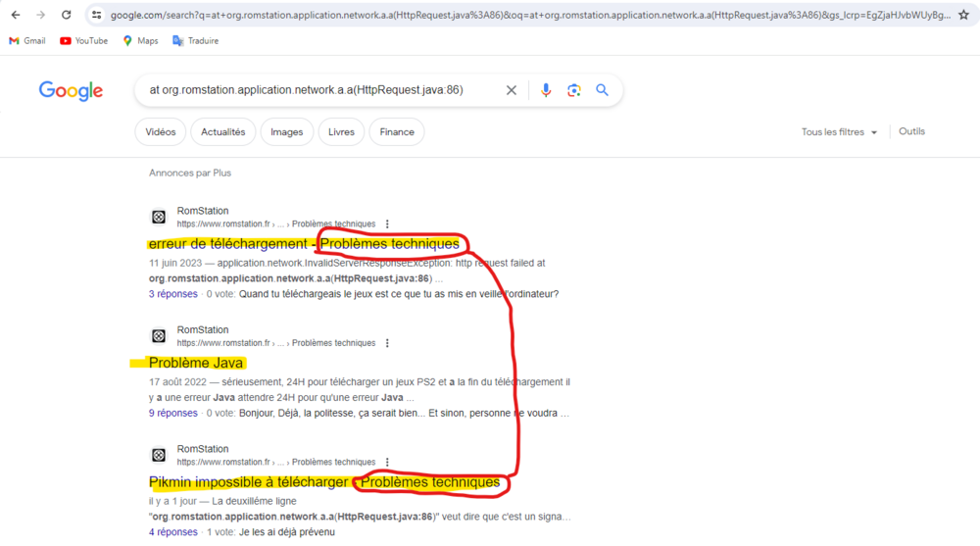
Task: Open the YouTube bookmark
Action: tap(83, 40)
